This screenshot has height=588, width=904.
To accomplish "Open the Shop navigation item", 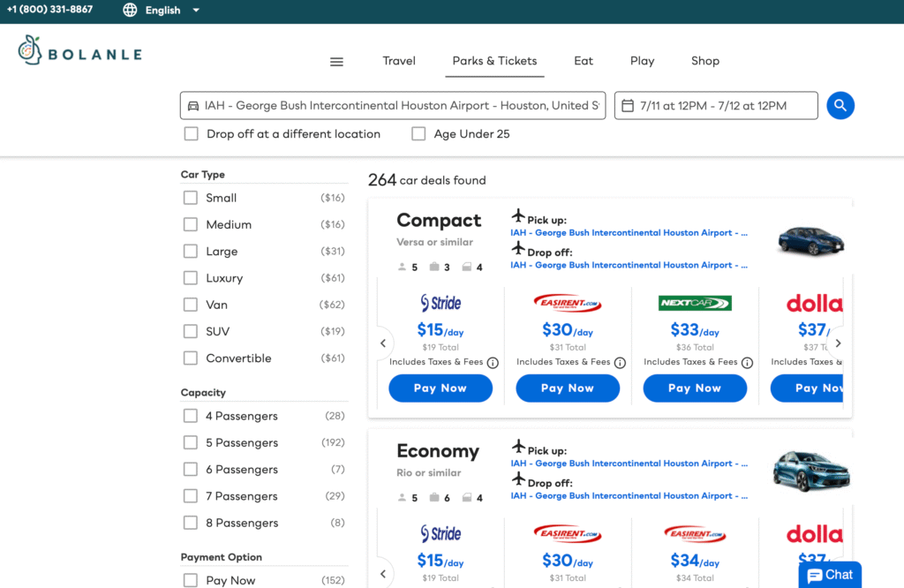I will pyautogui.click(x=705, y=61).
